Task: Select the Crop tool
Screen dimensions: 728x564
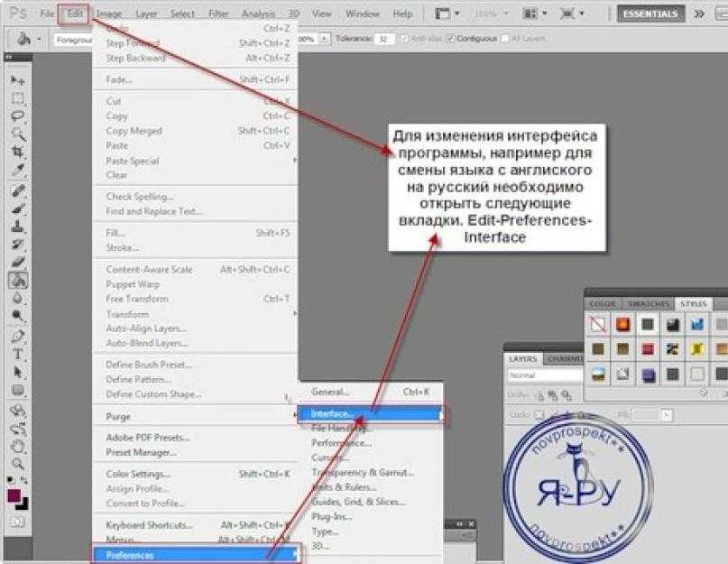Action: coord(18,152)
